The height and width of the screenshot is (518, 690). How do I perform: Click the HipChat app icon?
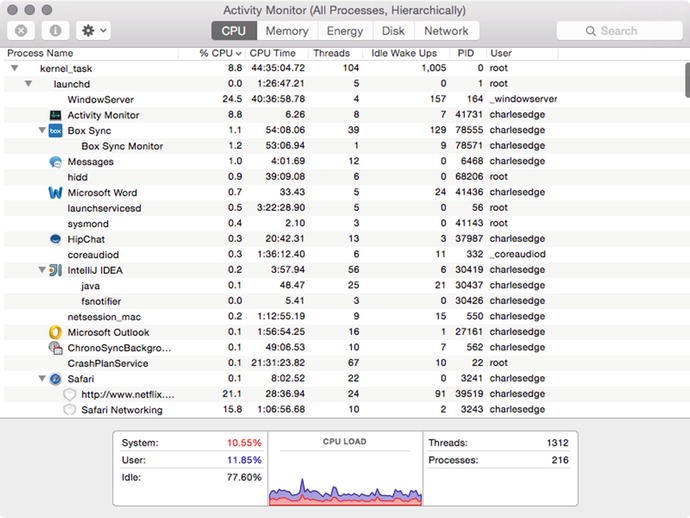click(x=55, y=239)
